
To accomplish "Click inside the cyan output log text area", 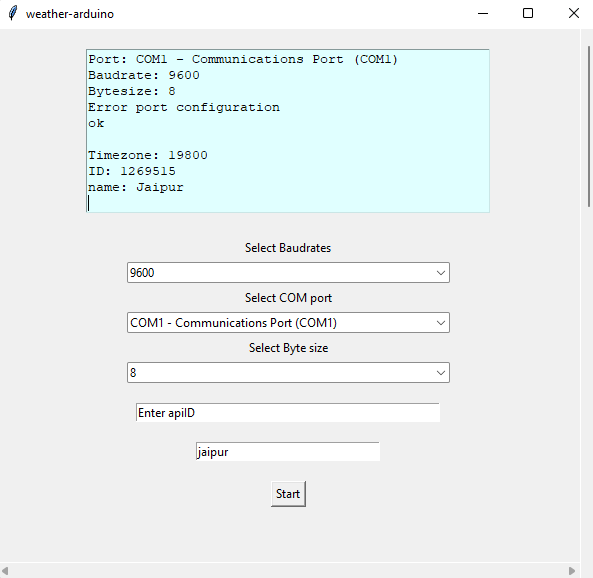I will [288, 131].
